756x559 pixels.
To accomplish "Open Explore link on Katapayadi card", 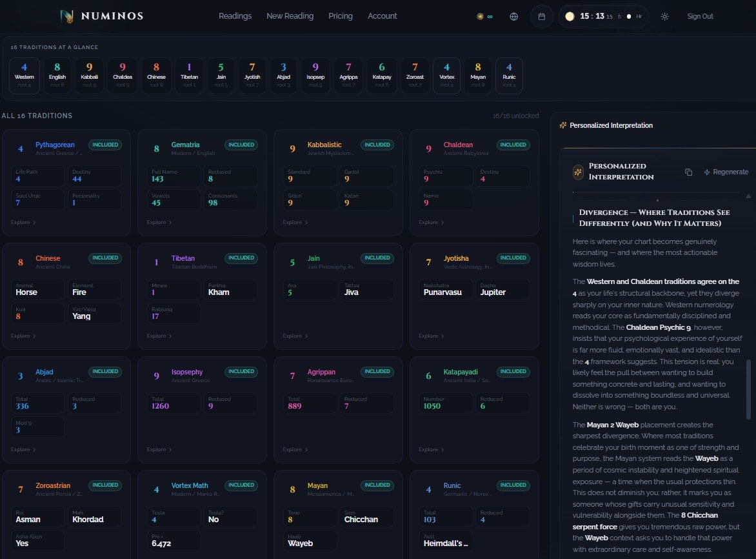I will tap(431, 449).
